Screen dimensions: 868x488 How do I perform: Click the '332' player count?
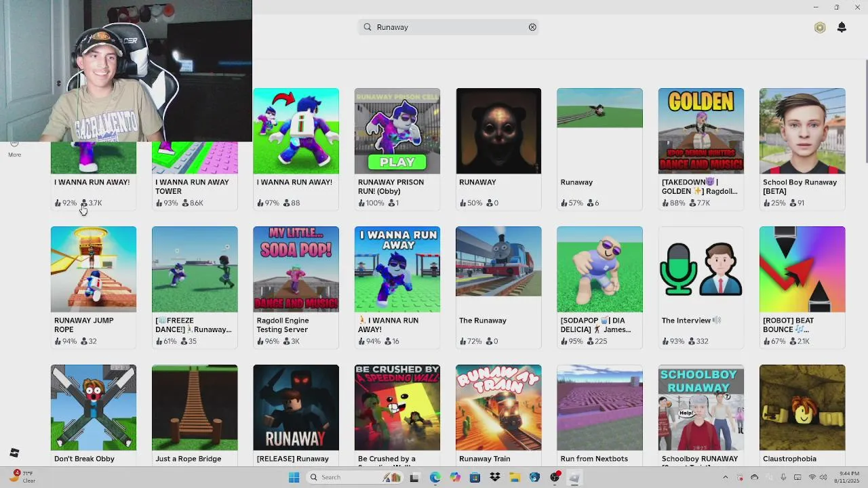(698, 341)
